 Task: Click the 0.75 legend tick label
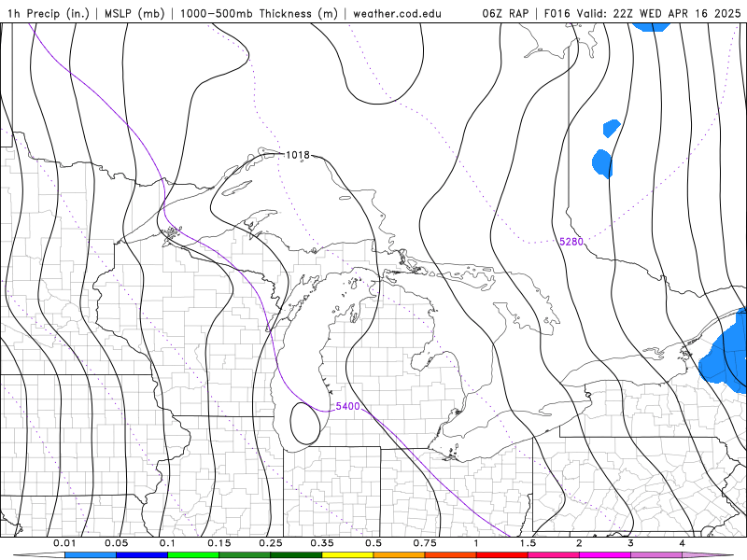click(x=425, y=543)
